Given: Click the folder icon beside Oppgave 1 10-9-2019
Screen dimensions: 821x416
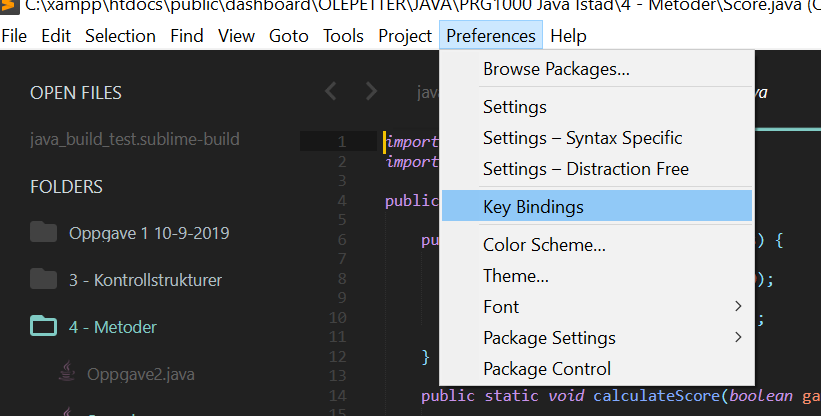Looking at the screenshot, I should (x=43, y=233).
